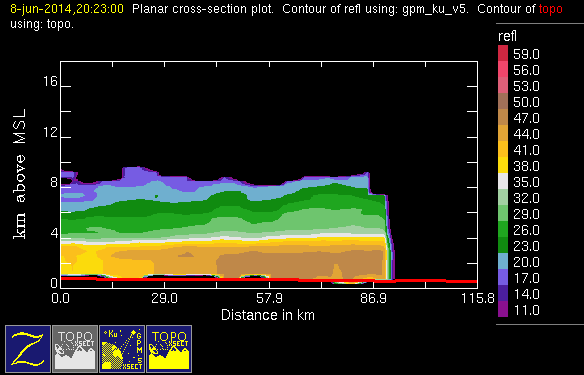
Task: Click the 38.0 yellow legend swatch
Action: point(503,165)
